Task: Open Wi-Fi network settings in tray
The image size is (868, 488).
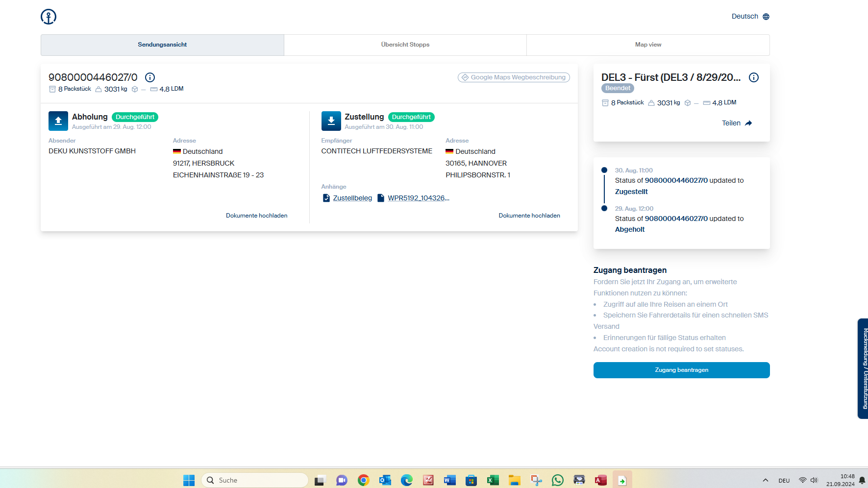Action: pyautogui.click(x=803, y=480)
